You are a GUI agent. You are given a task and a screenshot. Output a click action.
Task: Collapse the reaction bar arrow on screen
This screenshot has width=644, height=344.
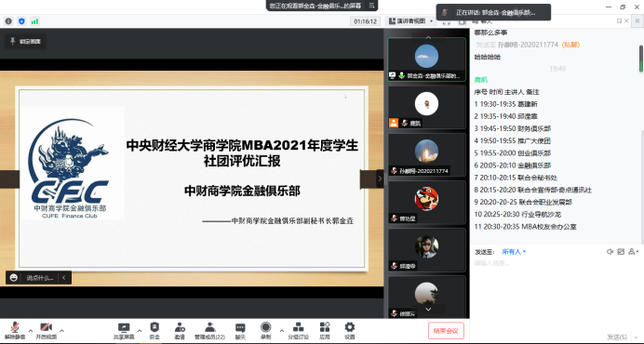point(64,278)
